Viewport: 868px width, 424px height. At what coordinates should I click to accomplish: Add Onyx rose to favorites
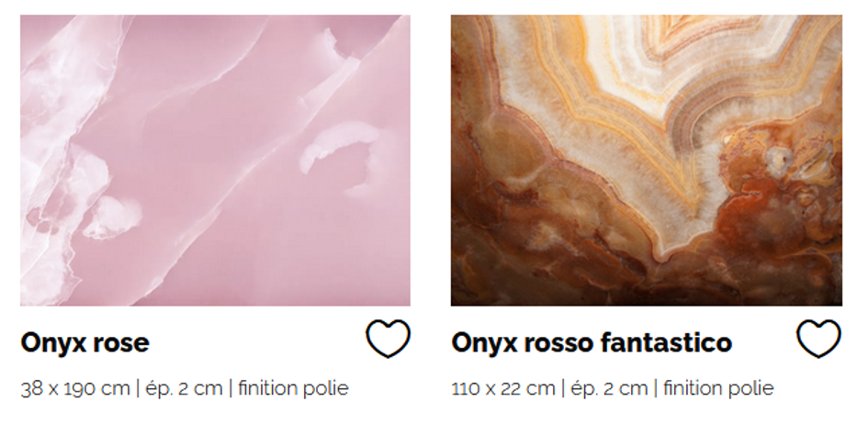point(388,339)
